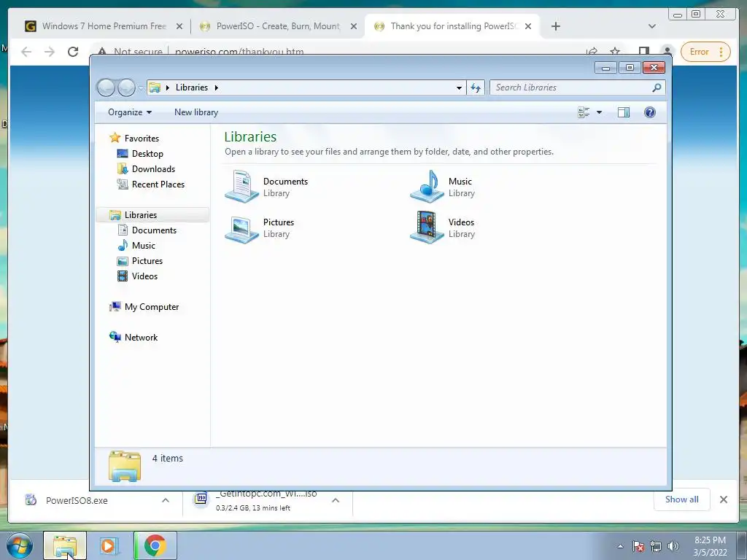Open the Organize dropdown menu
The image size is (747, 560).
point(130,112)
